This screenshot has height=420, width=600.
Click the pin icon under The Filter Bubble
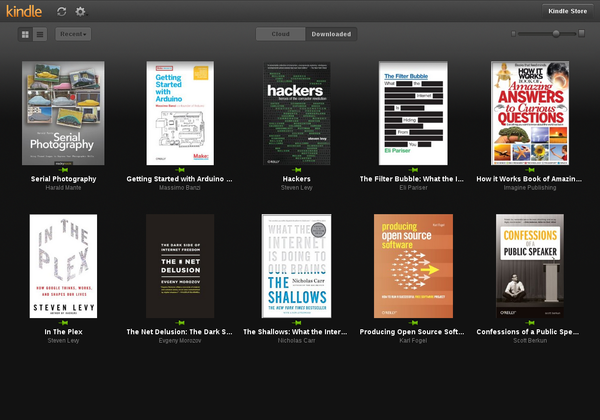[413, 170]
